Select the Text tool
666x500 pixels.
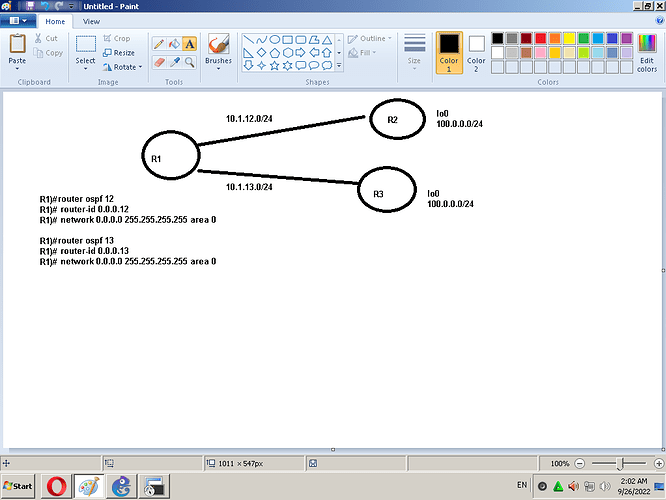tap(189, 44)
